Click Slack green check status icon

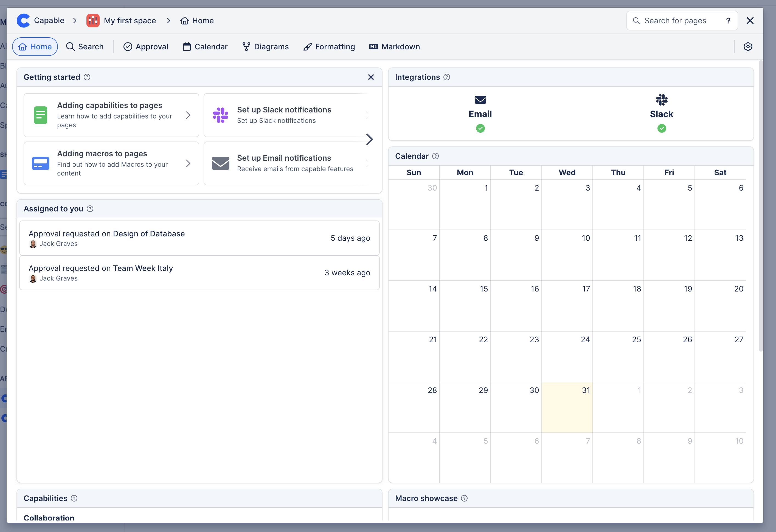pyautogui.click(x=662, y=129)
